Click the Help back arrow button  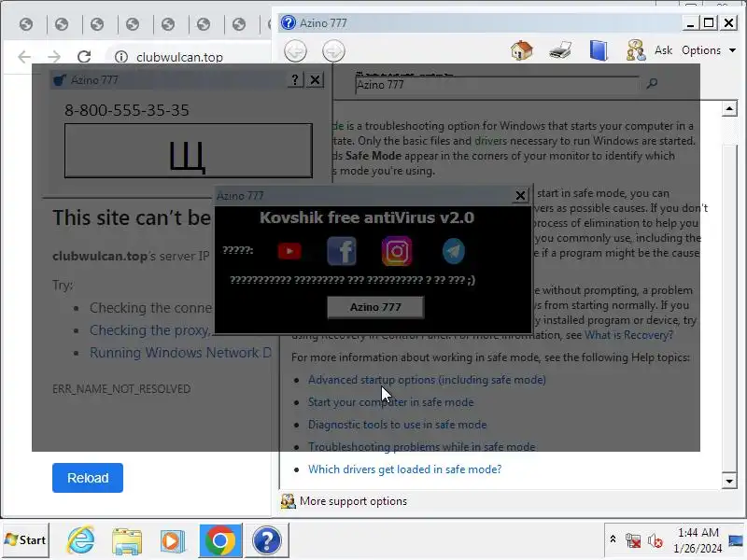(295, 51)
